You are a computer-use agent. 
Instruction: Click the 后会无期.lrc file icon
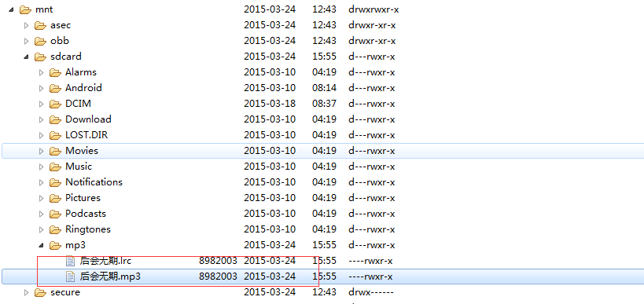(x=71, y=261)
